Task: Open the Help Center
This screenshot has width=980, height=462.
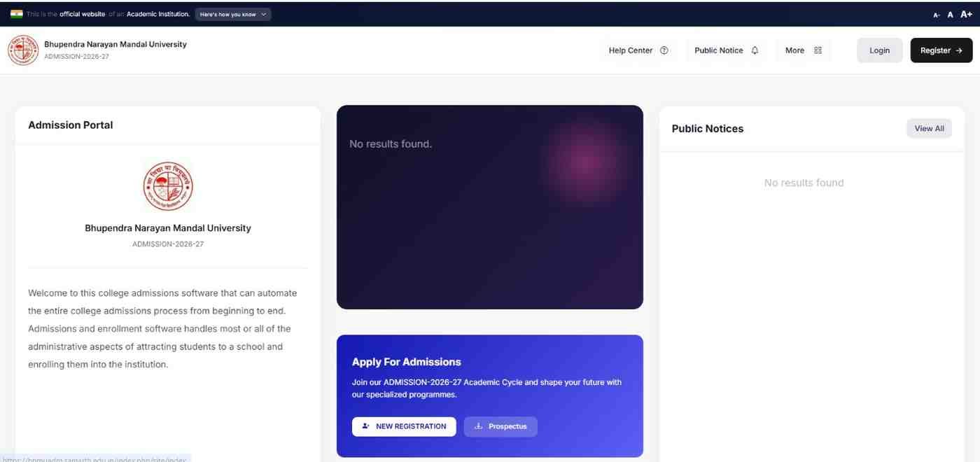Action: coord(638,50)
